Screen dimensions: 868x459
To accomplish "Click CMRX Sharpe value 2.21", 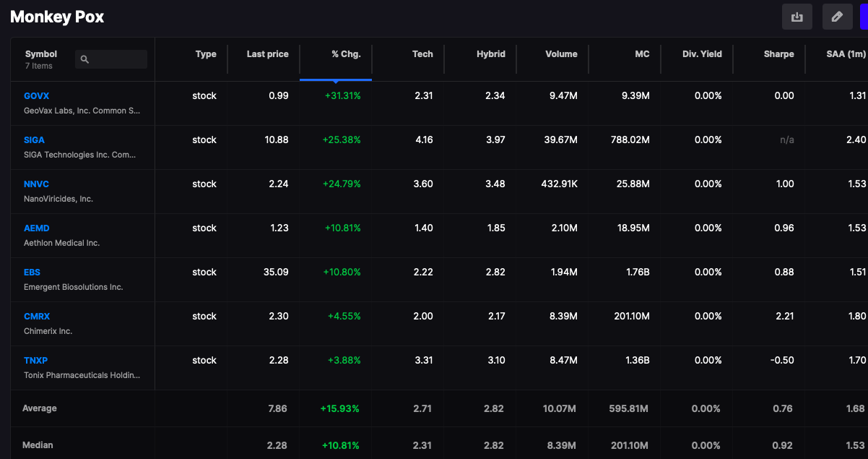I will pyautogui.click(x=784, y=317).
